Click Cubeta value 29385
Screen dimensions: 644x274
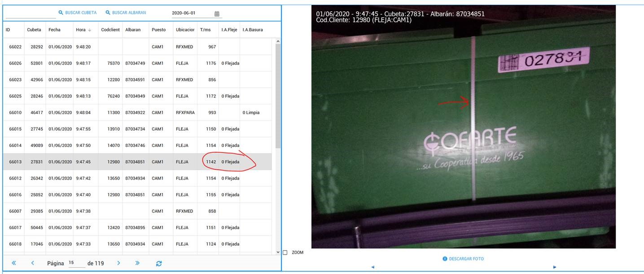(x=37, y=211)
